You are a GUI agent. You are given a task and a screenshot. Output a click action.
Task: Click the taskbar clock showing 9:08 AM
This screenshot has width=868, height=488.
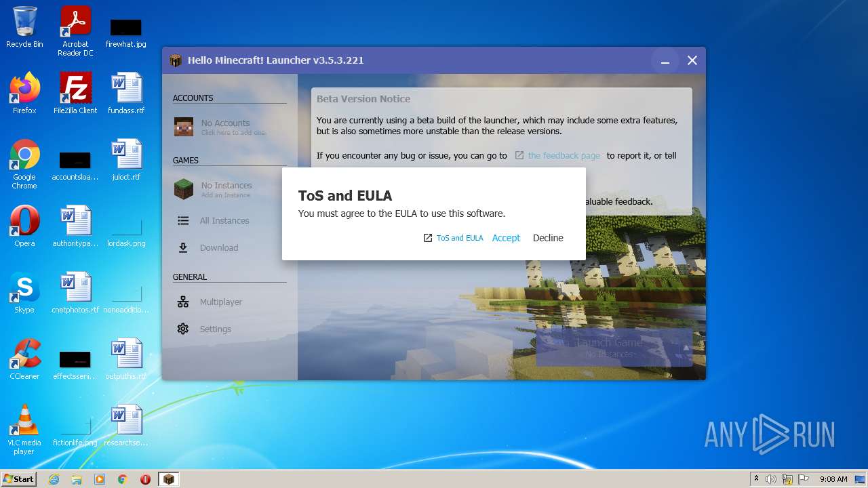tap(833, 479)
